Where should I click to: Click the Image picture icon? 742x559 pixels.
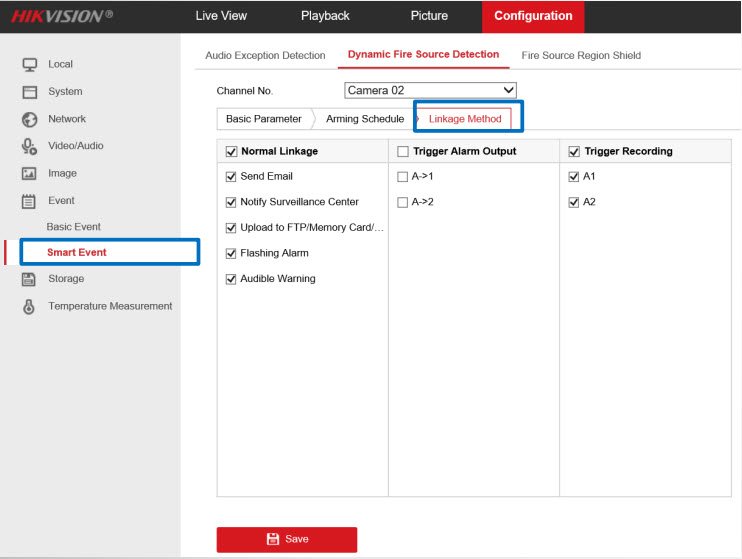(30, 174)
